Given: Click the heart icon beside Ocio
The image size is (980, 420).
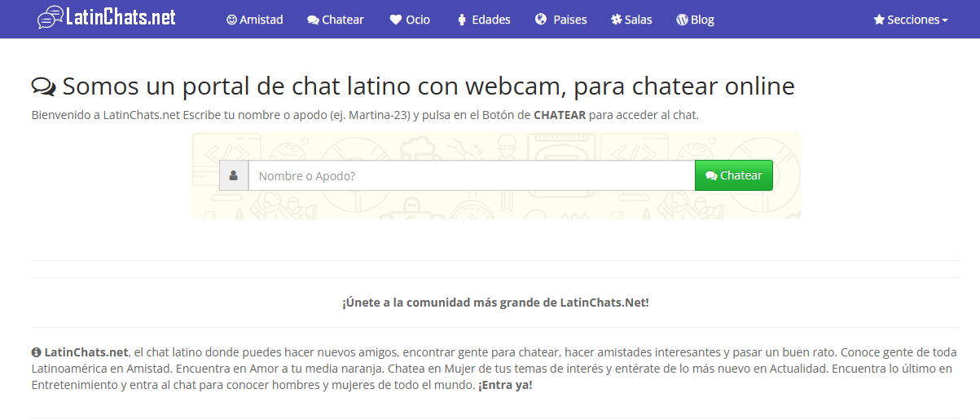Looking at the screenshot, I should pyautogui.click(x=396, y=20).
